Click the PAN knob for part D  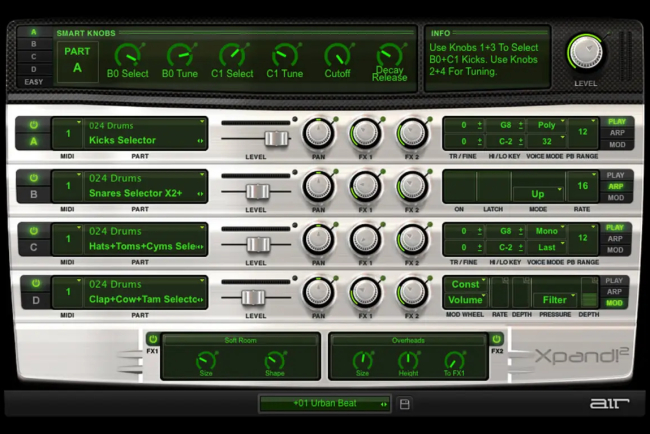coord(318,293)
